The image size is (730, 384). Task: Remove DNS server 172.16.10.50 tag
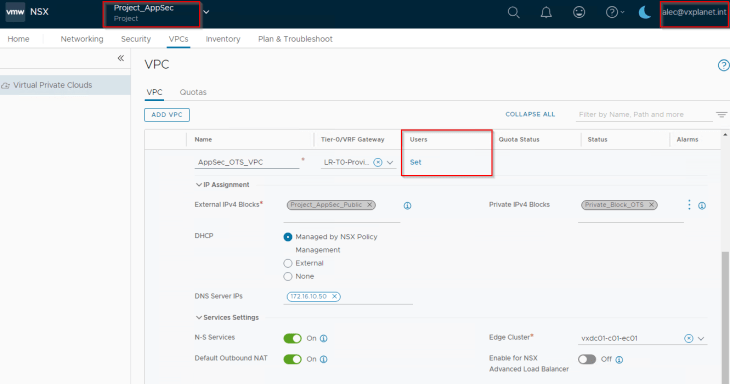click(x=334, y=296)
